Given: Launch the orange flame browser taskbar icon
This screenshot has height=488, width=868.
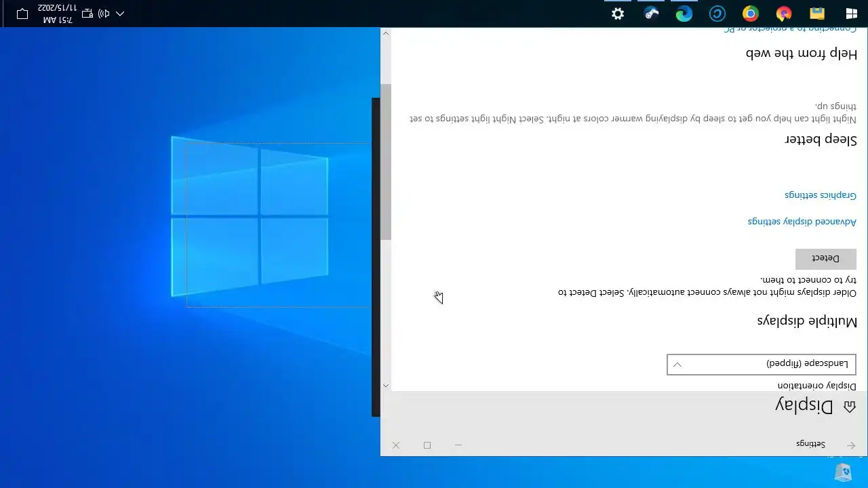Looking at the screenshot, I should pos(784,14).
